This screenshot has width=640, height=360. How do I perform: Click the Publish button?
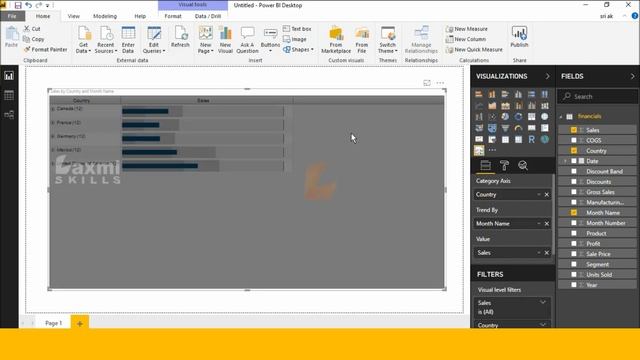click(x=519, y=38)
